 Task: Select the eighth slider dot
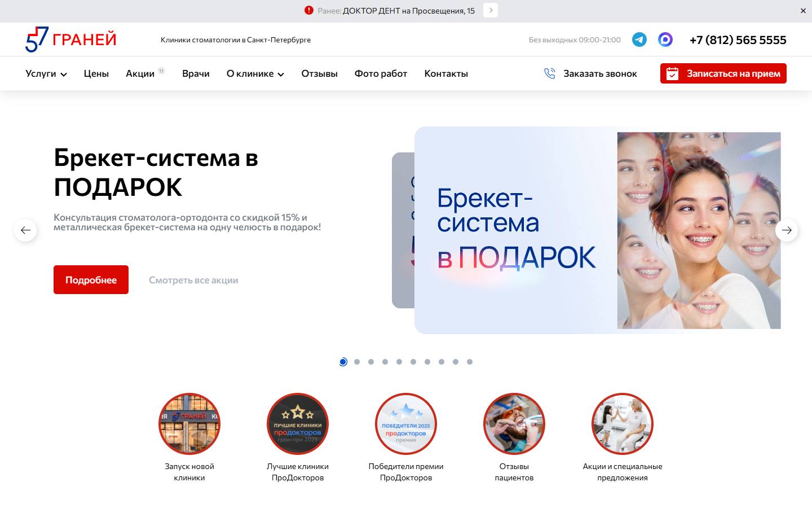click(442, 362)
